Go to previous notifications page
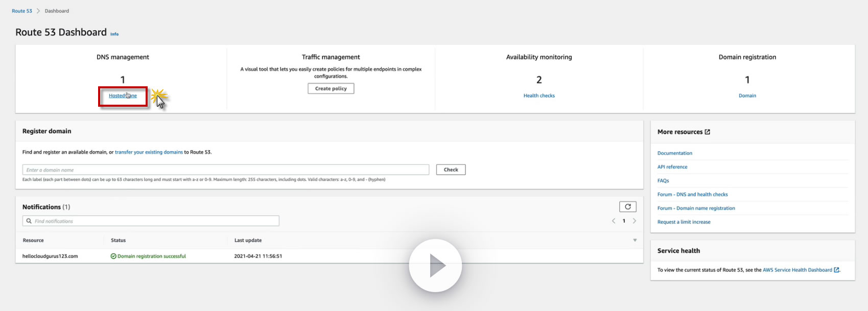The height and width of the screenshot is (311, 868). (x=614, y=221)
